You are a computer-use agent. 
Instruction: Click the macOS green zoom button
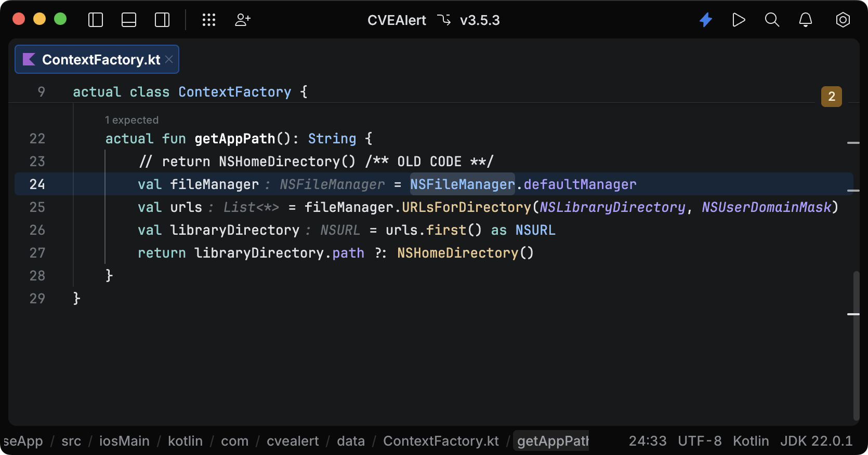point(60,19)
